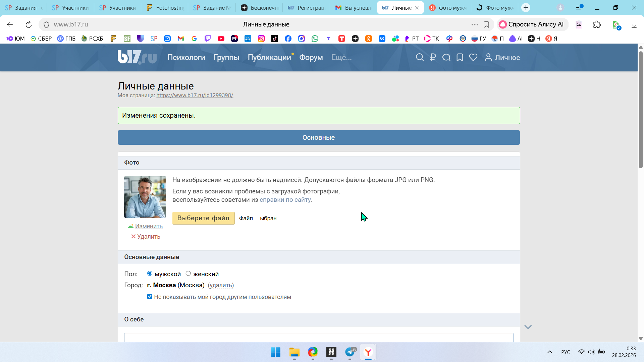This screenshot has width=644, height=362.
Task: Open the messages chat bubble icon
Action: [x=446, y=58]
